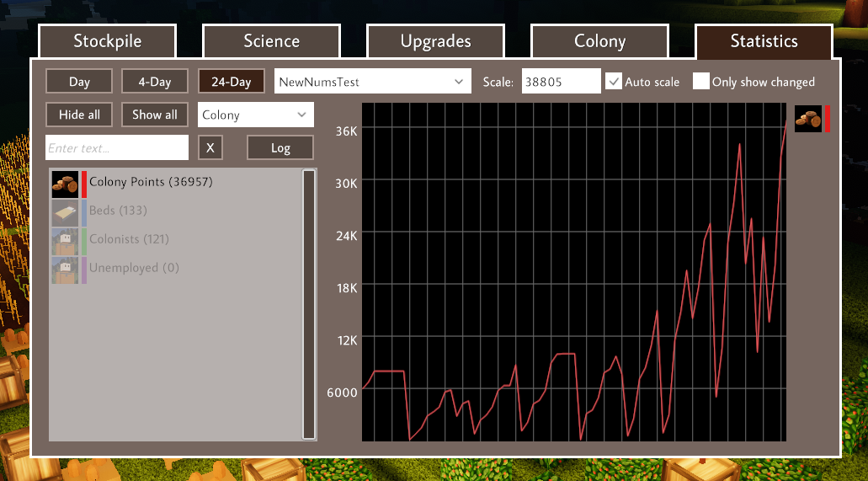
Task: Show all statistics lines
Action: [x=154, y=115]
